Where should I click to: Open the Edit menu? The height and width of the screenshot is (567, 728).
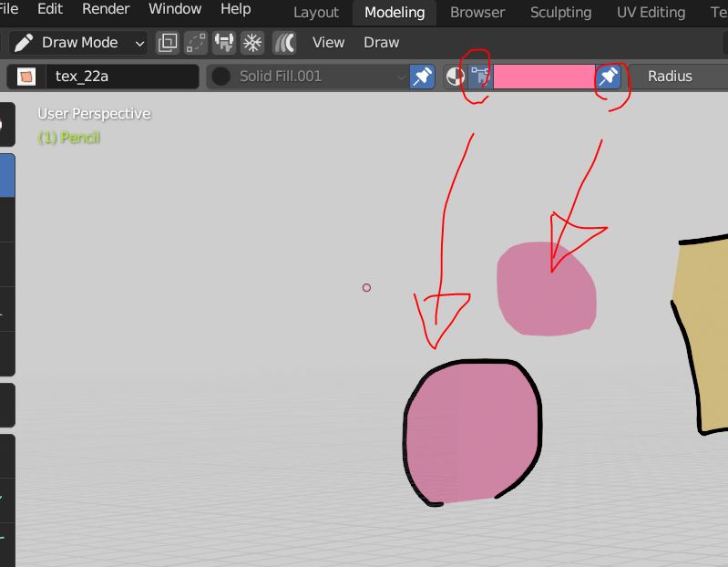click(x=50, y=9)
